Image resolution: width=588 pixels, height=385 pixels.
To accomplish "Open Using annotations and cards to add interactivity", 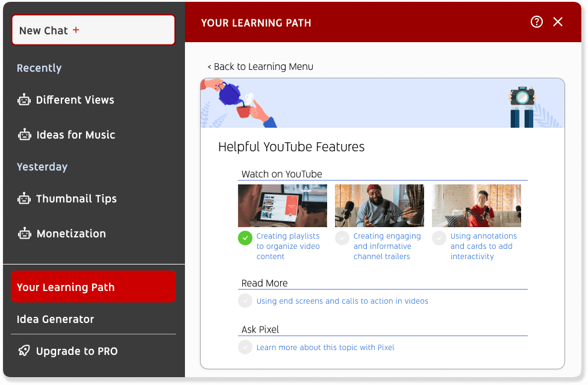I will coord(483,246).
